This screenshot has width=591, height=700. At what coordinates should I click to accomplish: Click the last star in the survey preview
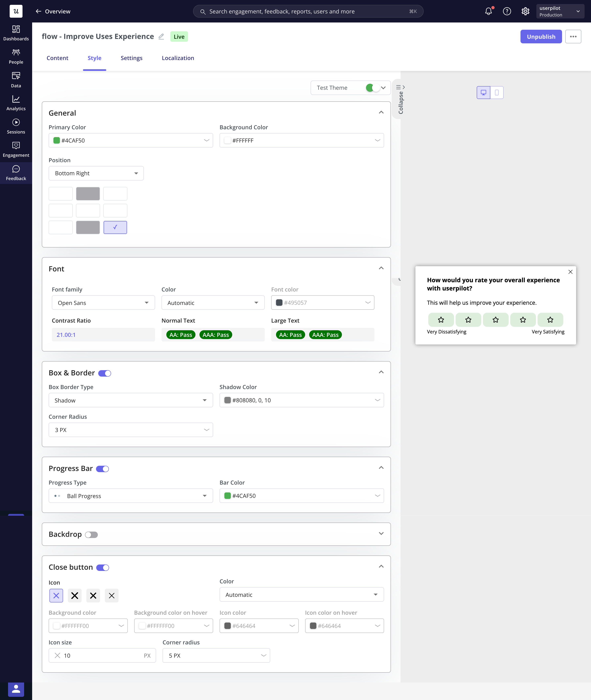pyautogui.click(x=550, y=320)
